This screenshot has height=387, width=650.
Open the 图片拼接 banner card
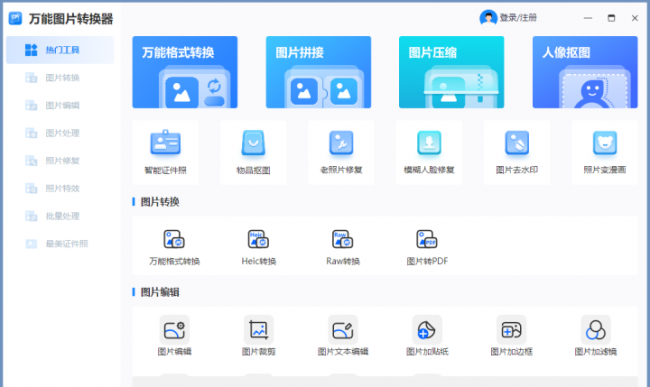(318, 72)
